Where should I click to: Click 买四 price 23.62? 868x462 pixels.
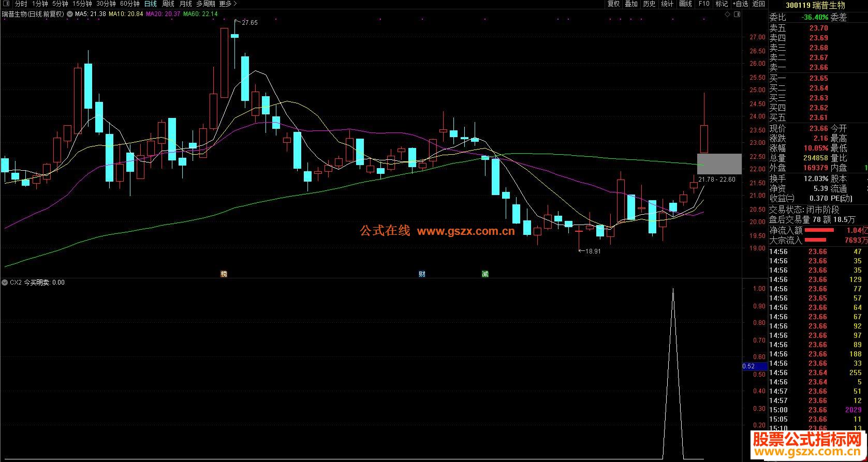[x=819, y=108]
